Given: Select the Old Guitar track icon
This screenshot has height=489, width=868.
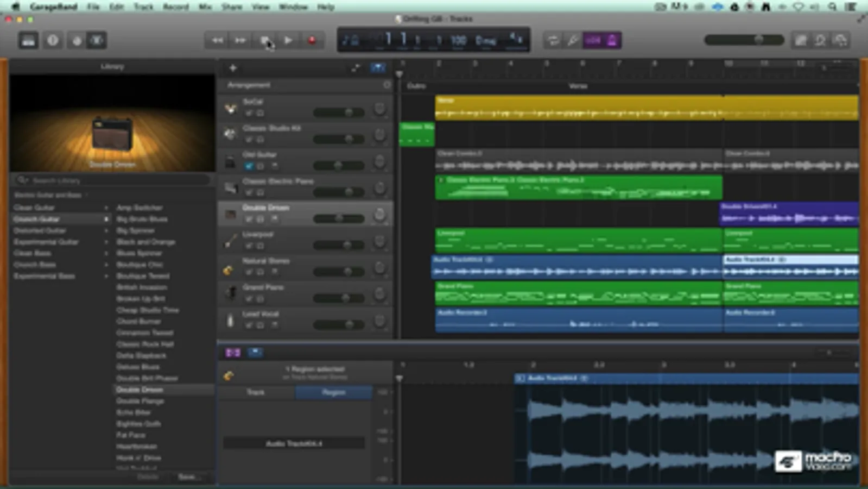Looking at the screenshot, I should (231, 161).
